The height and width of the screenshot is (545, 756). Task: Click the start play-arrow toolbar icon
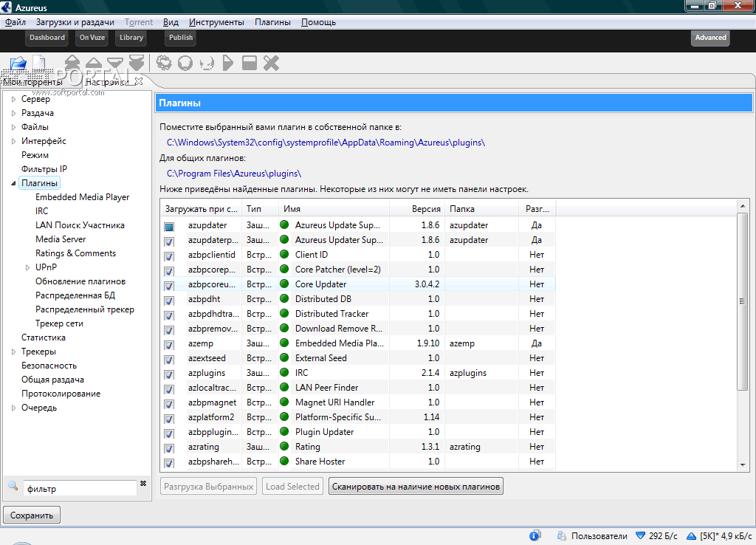tap(228, 63)
